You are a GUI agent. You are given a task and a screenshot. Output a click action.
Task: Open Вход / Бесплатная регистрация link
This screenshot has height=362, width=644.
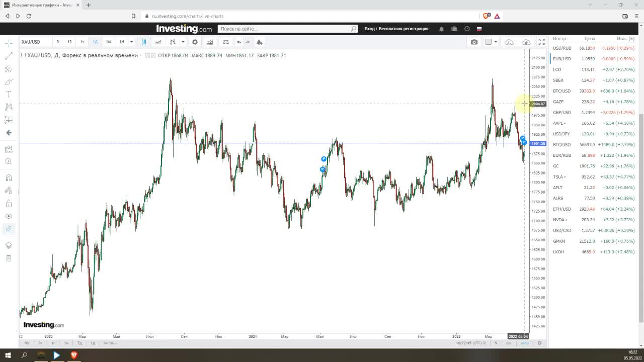coord(396,29)
